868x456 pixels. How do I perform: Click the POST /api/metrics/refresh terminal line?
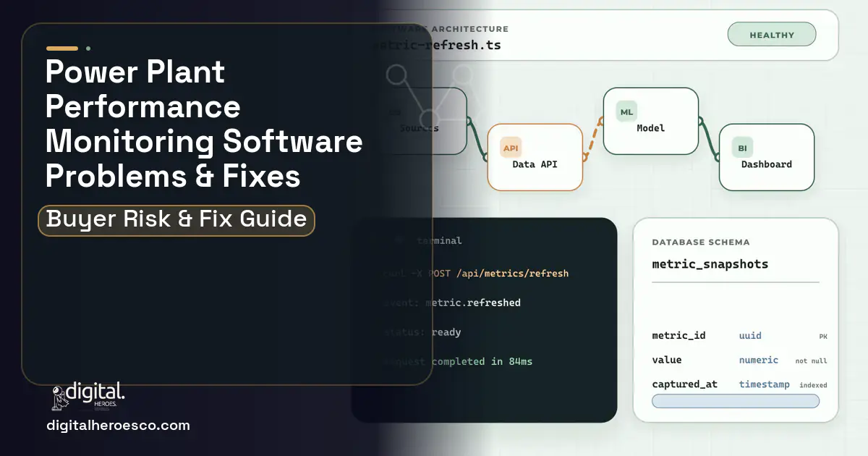[x=475, y=274]
